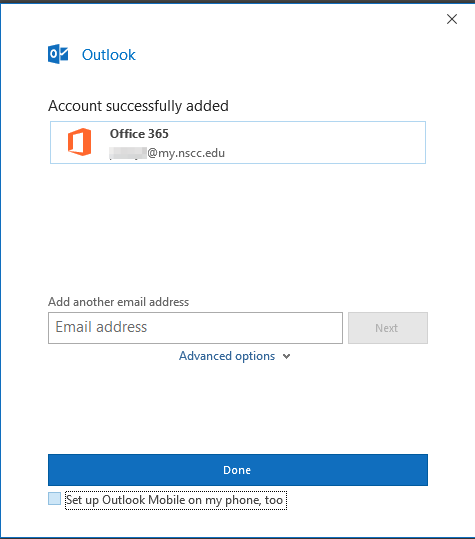Click the 'Email address' placeholder text
This screenshot has width=475, height=539.
point(101,327)
